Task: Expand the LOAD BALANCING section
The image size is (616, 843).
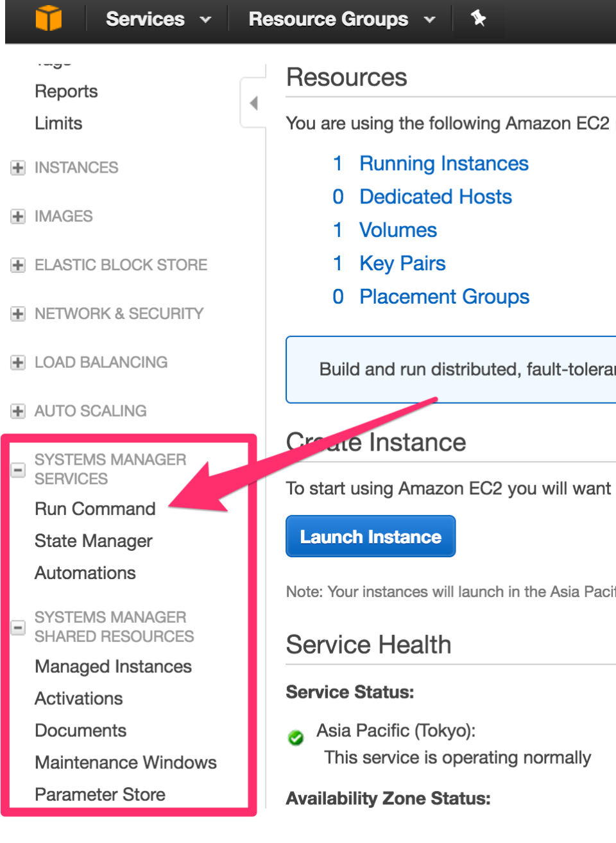Action: pyautogui.click(x=17, y=362)
